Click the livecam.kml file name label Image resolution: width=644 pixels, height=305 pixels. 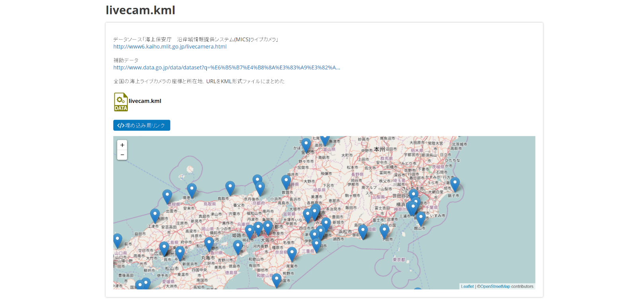click(x=145, y=101)
